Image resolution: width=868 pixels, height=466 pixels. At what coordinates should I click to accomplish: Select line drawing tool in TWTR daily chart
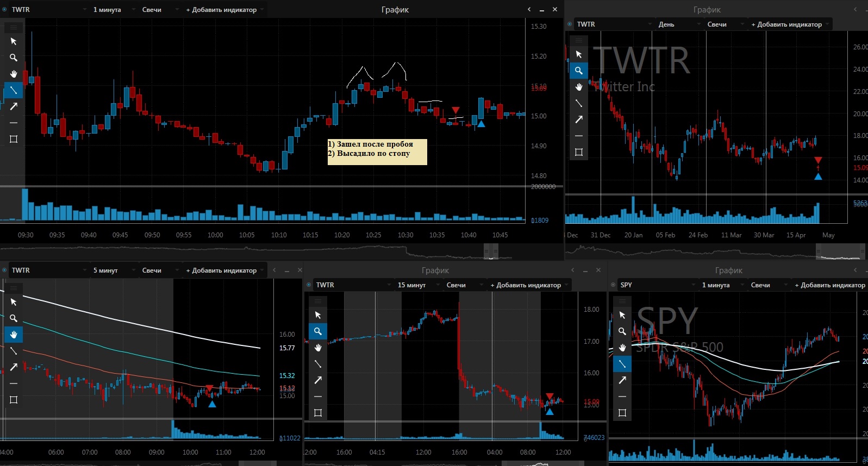(579, 103)
